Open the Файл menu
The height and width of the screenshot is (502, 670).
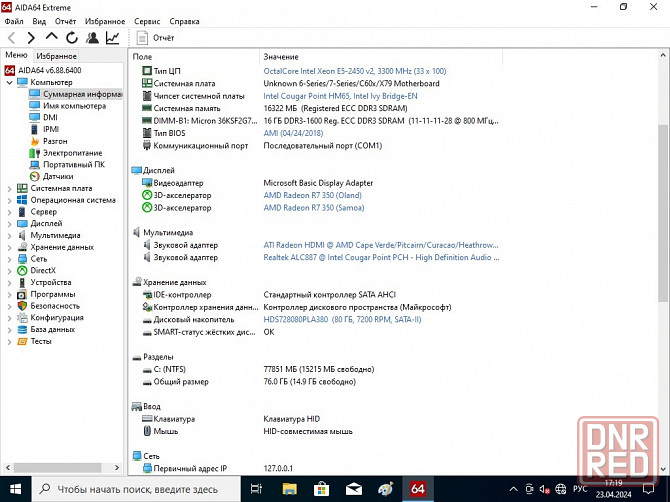pyautogui.click(x=14, y=21)
